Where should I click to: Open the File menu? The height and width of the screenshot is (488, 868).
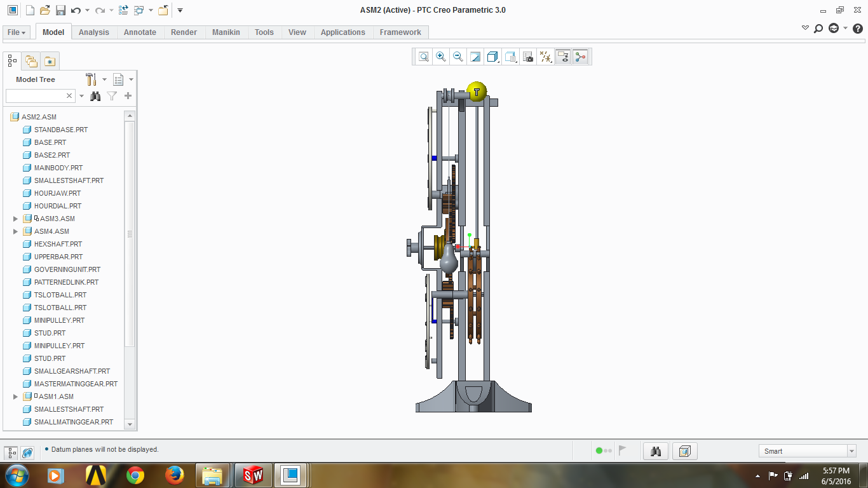coord(17,32)
